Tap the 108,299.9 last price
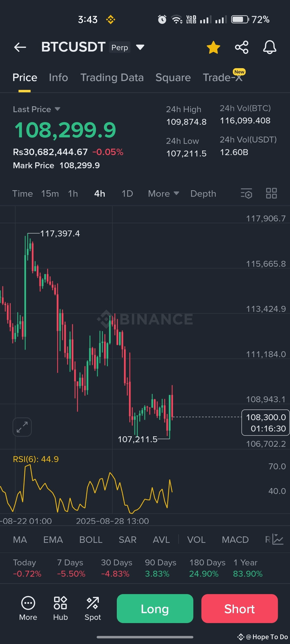 pyautogui.click(x=65, y=130)
